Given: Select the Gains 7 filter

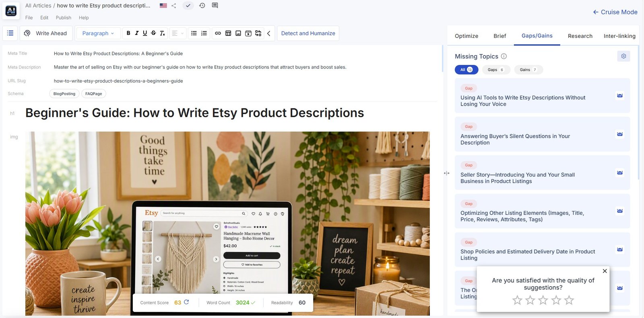Looking at the screenshot, I should tap(528, 70).
